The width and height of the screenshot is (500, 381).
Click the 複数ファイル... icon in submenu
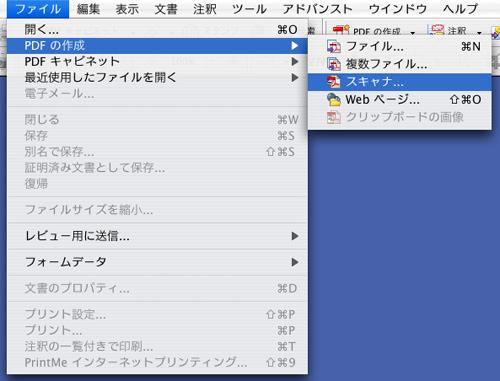[x=334, y=64]
